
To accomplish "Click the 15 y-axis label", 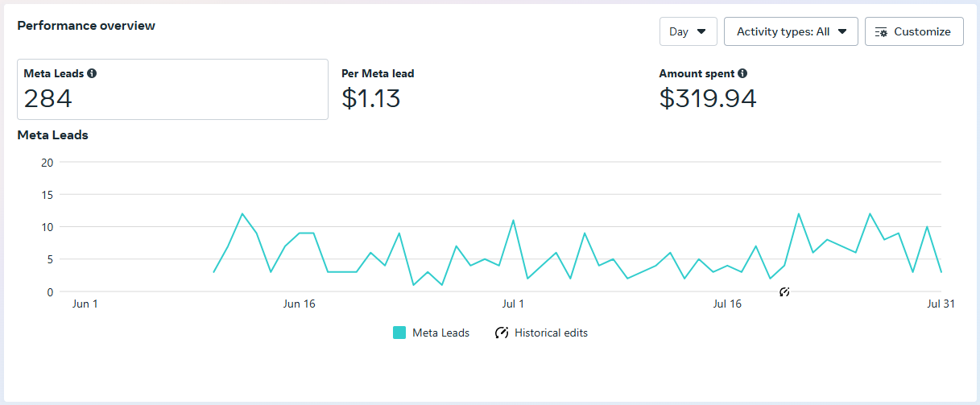I will 47,194.
